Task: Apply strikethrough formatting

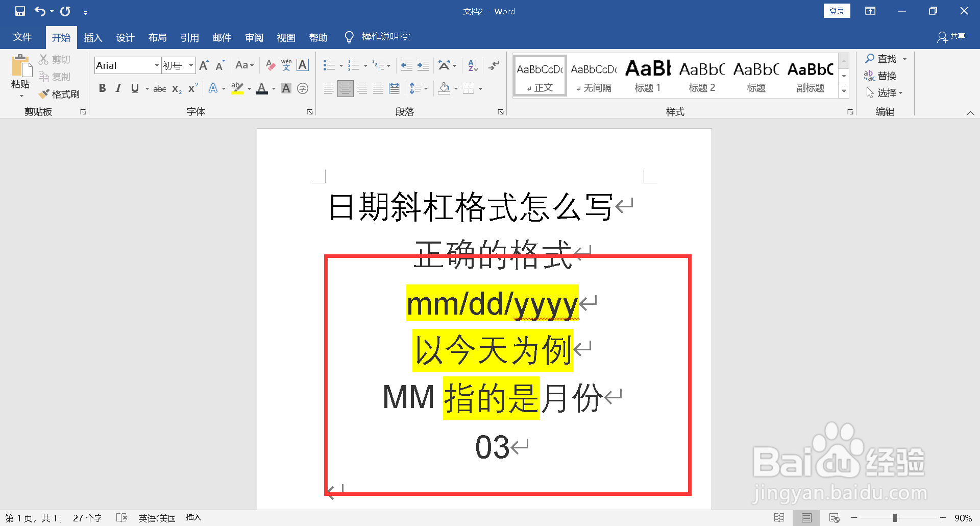Action: [x=160, y=88]
